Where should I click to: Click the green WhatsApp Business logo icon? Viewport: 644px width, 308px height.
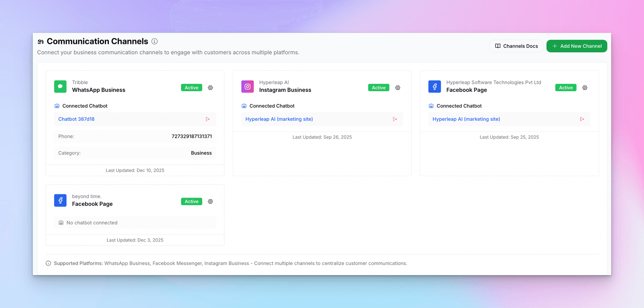pos(60,87)
